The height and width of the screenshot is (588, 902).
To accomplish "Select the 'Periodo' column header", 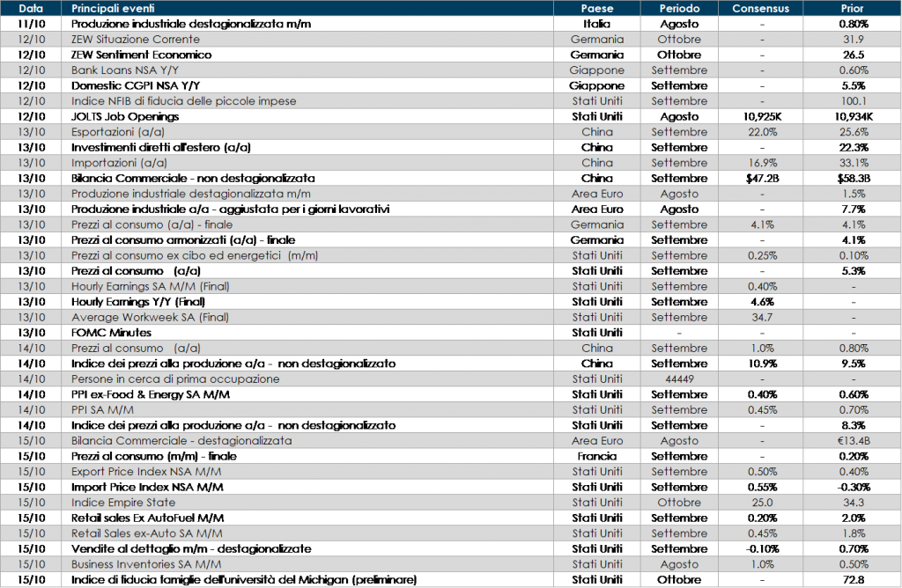I will 679,9.
